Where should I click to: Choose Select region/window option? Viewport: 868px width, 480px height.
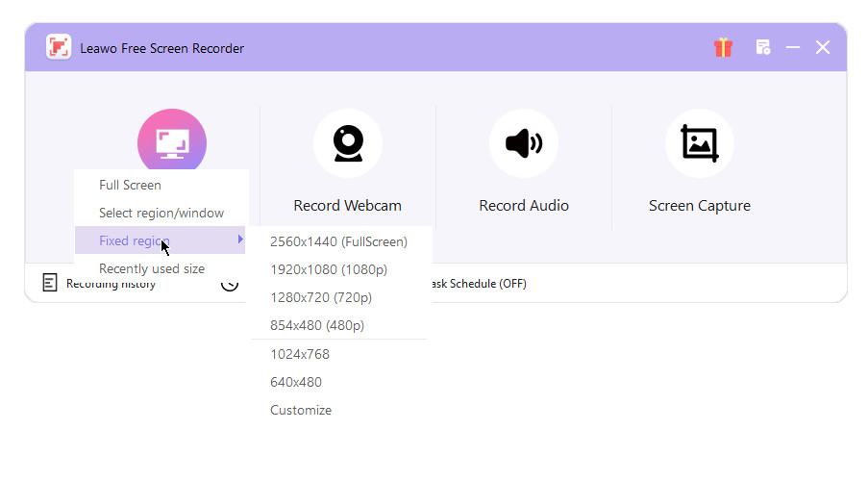click(161, 213)
